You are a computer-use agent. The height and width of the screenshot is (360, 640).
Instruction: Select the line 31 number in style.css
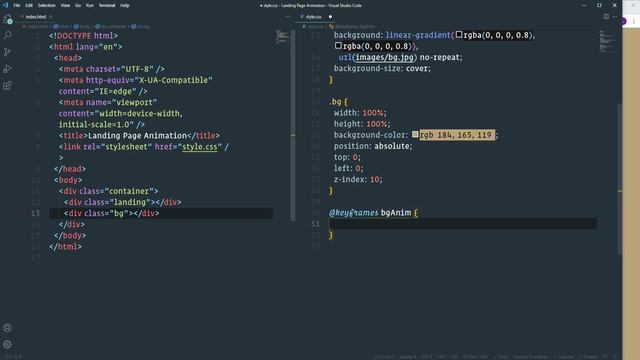coord(316,224)
